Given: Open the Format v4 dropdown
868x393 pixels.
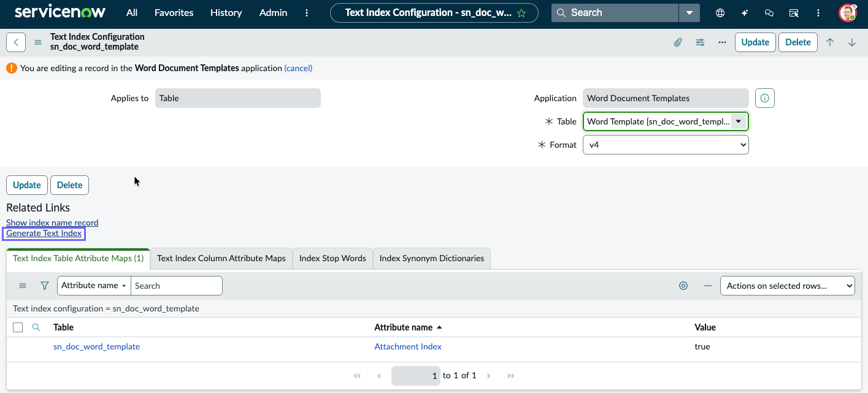Looking at the screenshot, I should (x=666, y=145).
